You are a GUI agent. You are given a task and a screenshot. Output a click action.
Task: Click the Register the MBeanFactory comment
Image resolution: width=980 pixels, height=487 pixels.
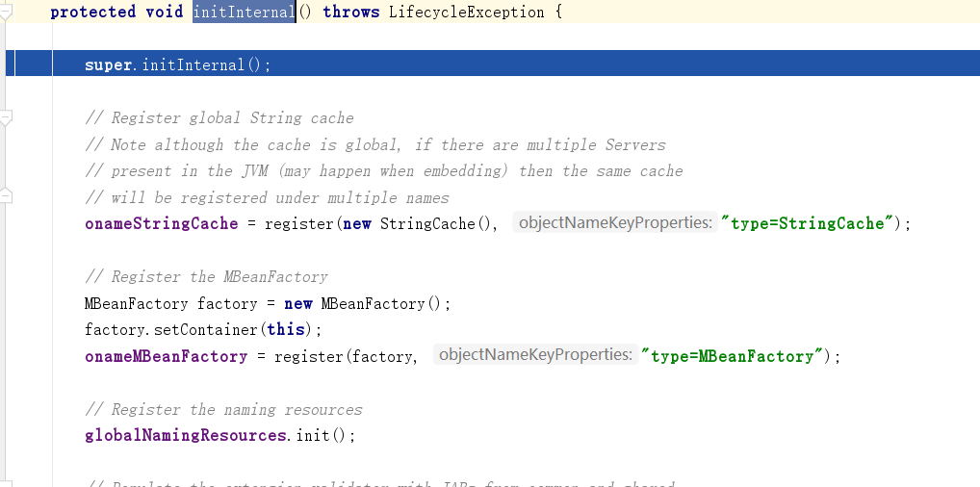pyautogui.click(x=206, y=277)
